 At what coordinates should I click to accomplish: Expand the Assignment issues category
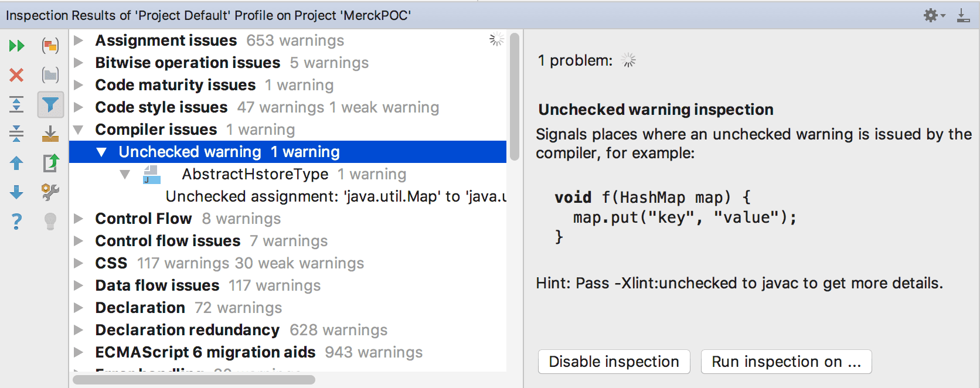coord(79,40)
